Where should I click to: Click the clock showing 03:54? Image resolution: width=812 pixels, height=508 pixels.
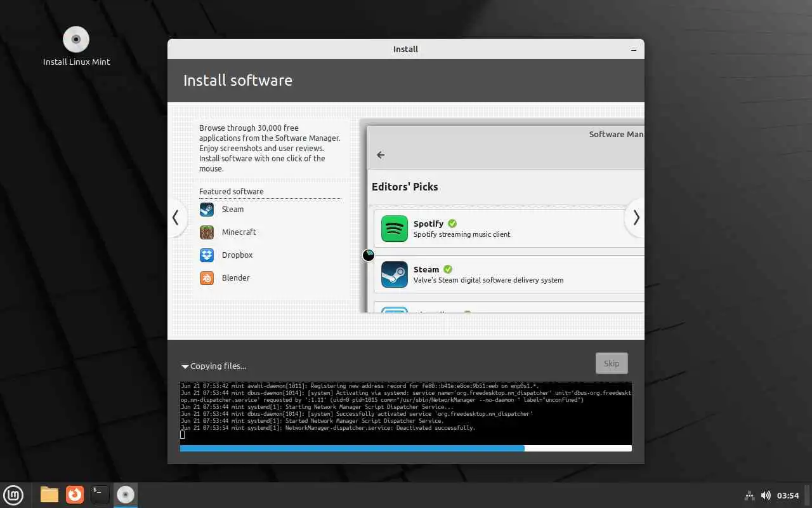tap(788, 495)
